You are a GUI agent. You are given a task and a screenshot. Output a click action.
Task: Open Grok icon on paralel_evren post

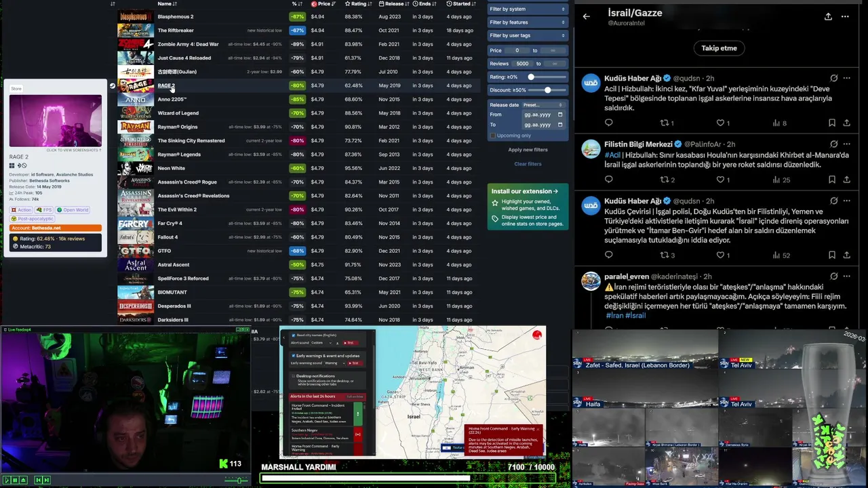coord(834,277)
